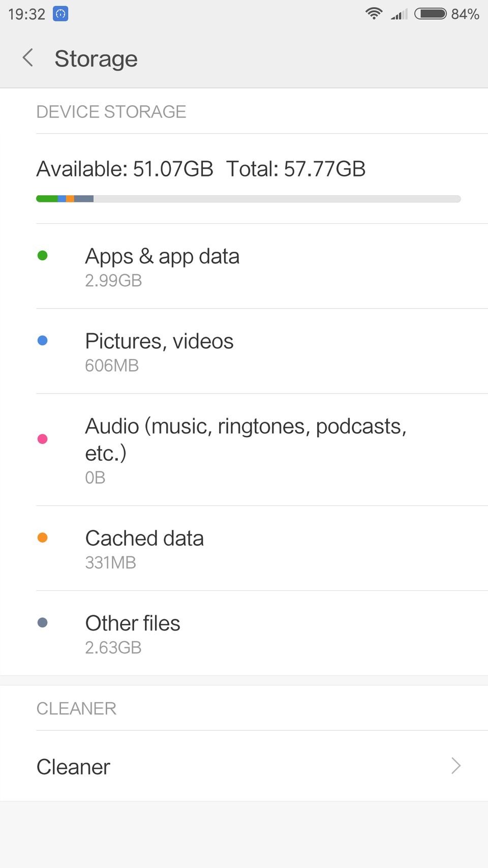The height and width of the screenshot is (868, 488).
Task: Open the Cleaner tool
Action: [74, 767]
